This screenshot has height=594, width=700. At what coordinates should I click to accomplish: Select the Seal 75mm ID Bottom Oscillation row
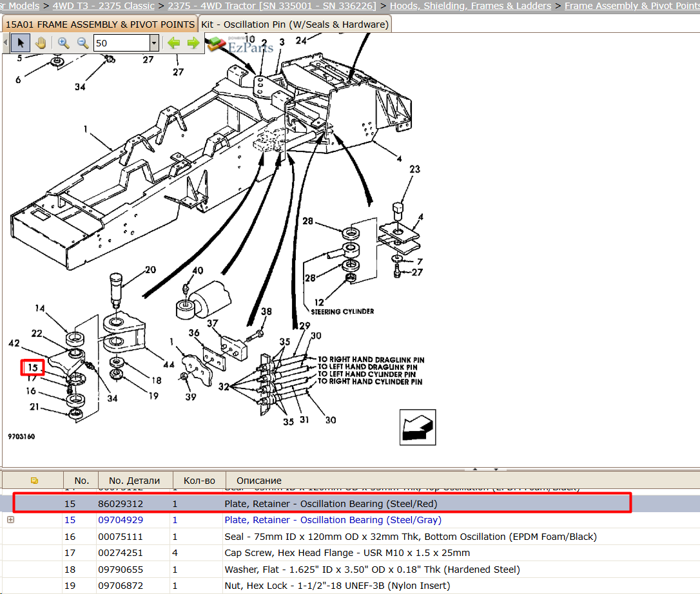click(x=350, y=537)
